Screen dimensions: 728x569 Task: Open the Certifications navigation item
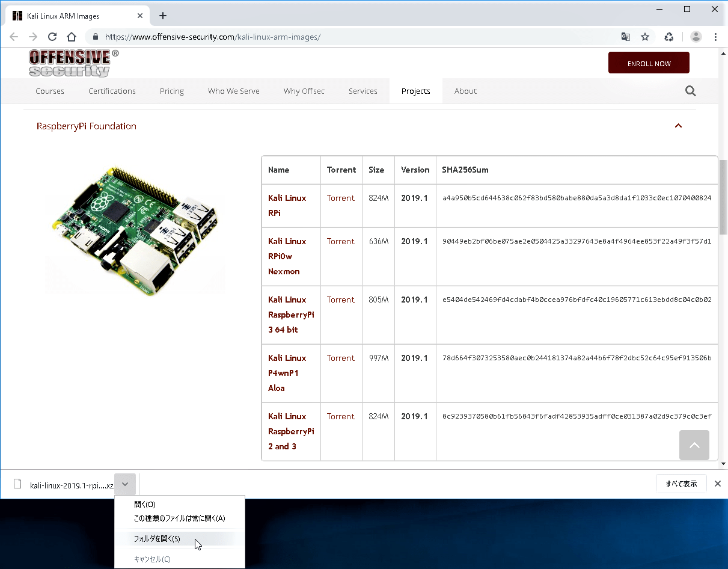[112, 91]
